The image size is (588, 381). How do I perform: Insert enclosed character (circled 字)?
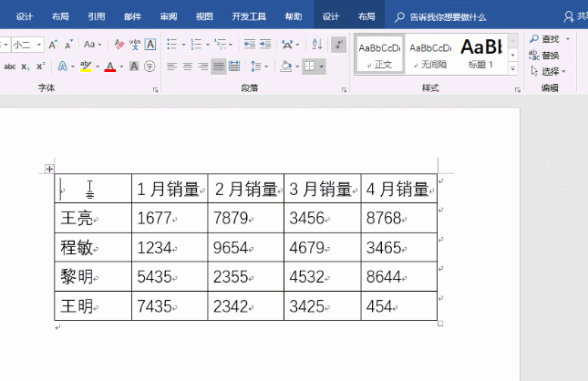pyautogui.click(x=150, y=67)
